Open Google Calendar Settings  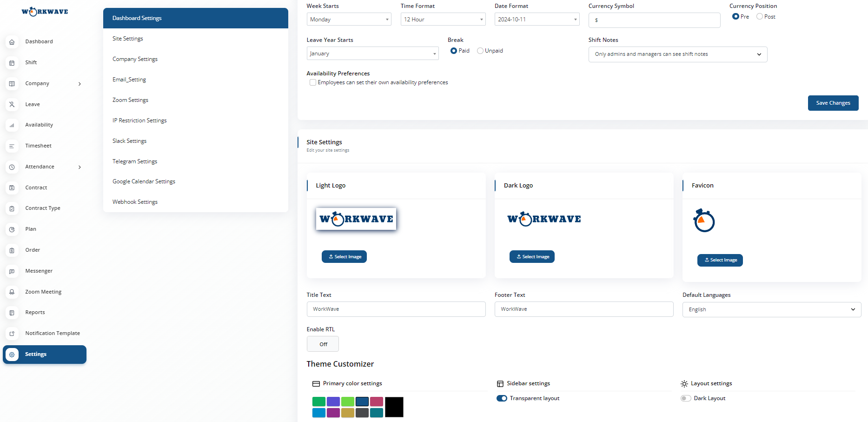coord(196,181)
